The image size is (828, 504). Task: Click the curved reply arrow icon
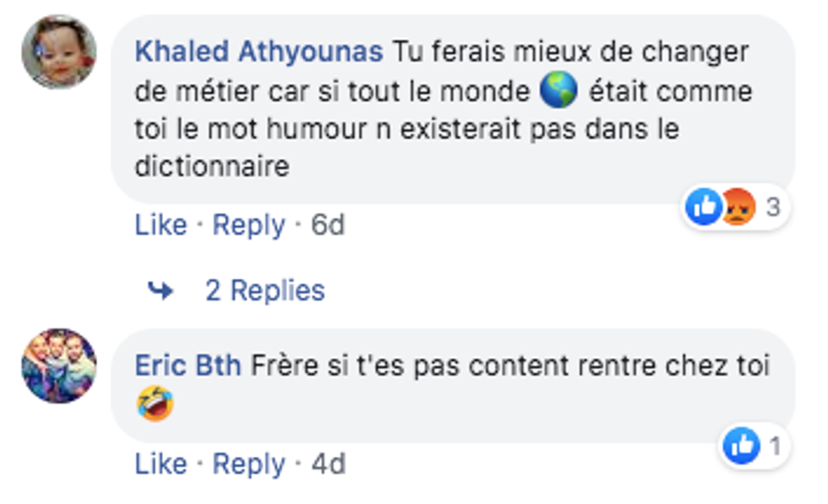(x=160, y=291)
